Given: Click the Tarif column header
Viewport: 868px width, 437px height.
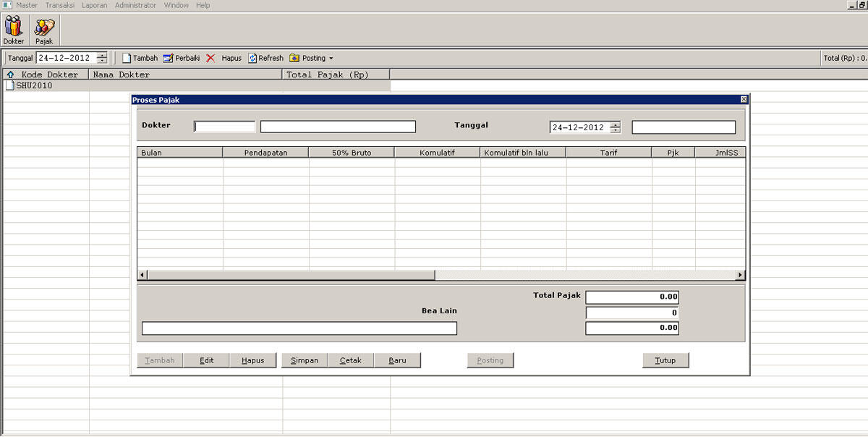Looking at the screenshot, I should tap(608, 153).
